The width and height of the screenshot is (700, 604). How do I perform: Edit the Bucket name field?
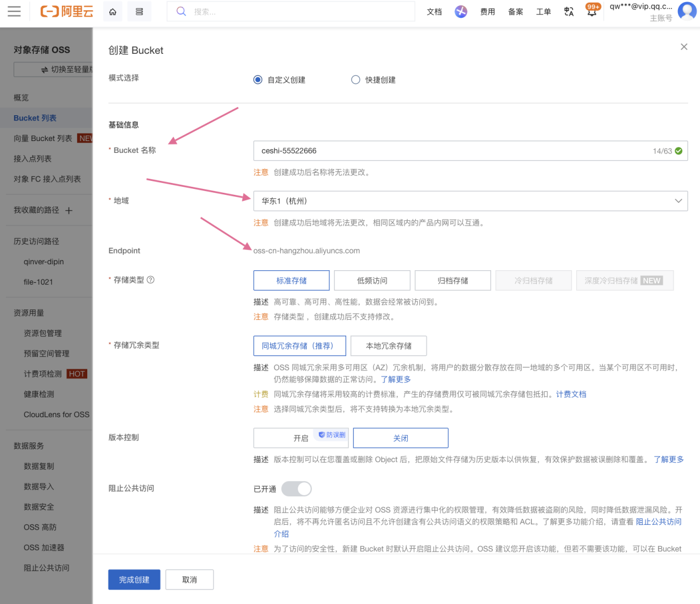(471, 151)
